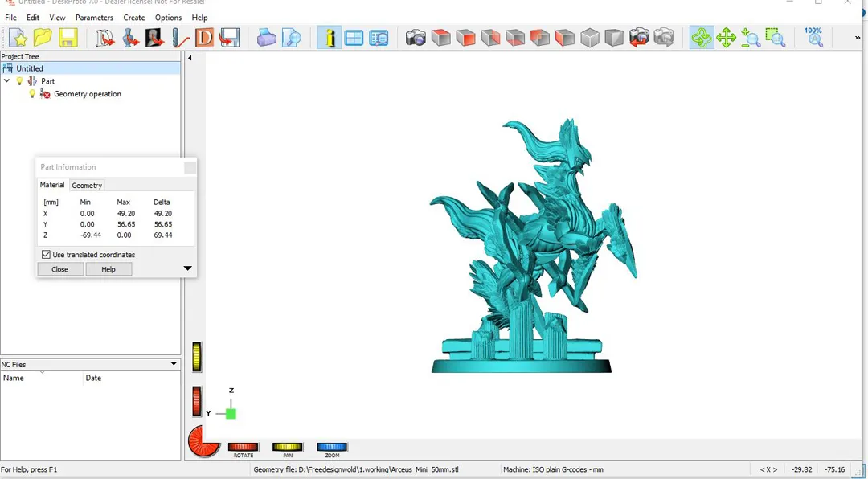Toggle the Part Information icon (yellow i)
The width and height of the screenshot is (868, 479).
pyautogui.click(x=330, y=38)
